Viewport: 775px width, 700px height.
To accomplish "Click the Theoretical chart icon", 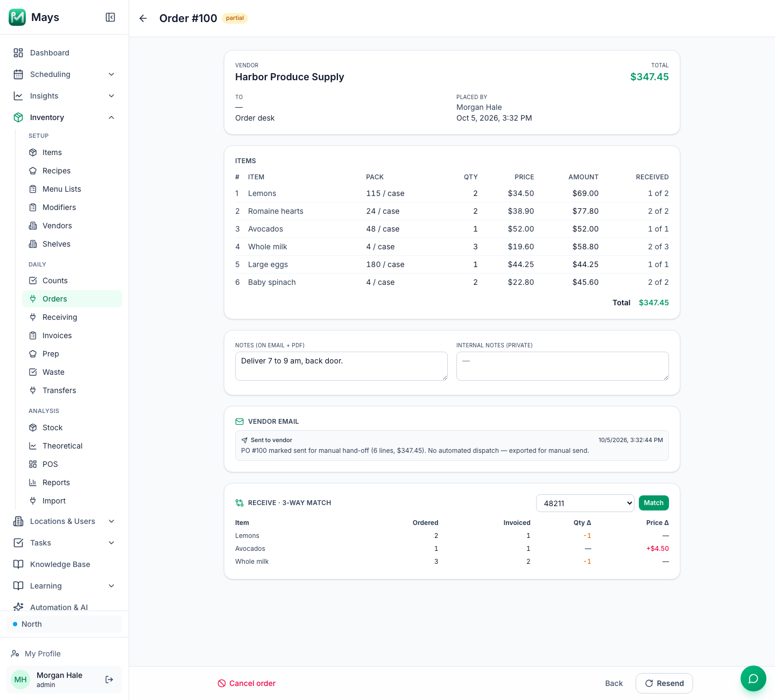I will [x=33, y=446].
